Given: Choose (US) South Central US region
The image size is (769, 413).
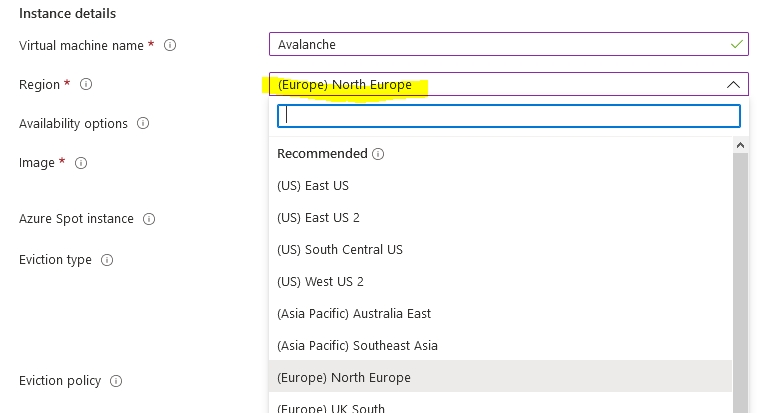Looking at the screenshot, I should pos(339,250).
